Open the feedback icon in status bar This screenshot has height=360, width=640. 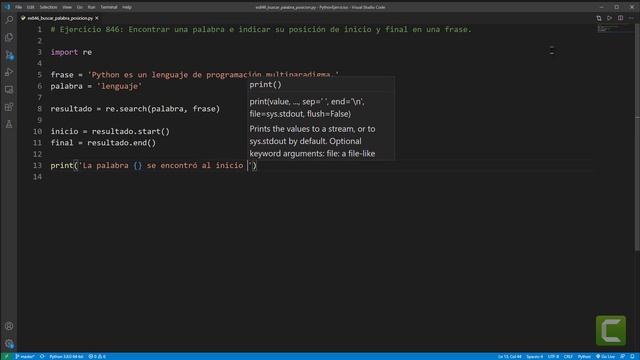click(623, 356)
